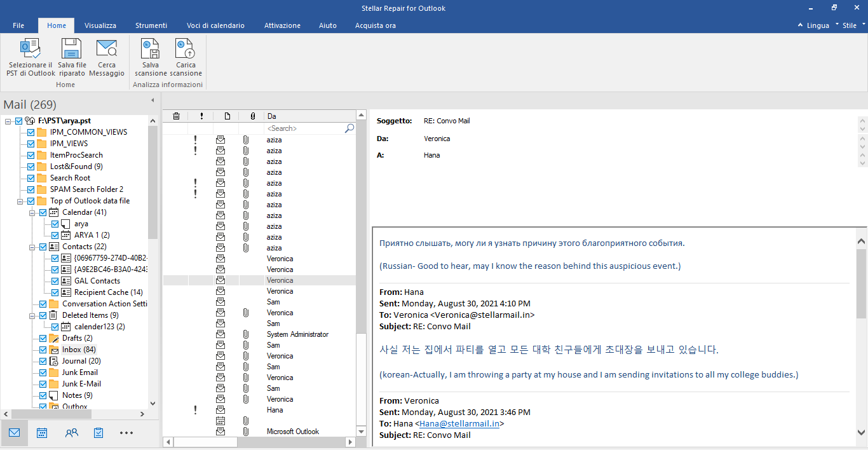
Task: Switch to Visualizza tab
Action: 100,25
